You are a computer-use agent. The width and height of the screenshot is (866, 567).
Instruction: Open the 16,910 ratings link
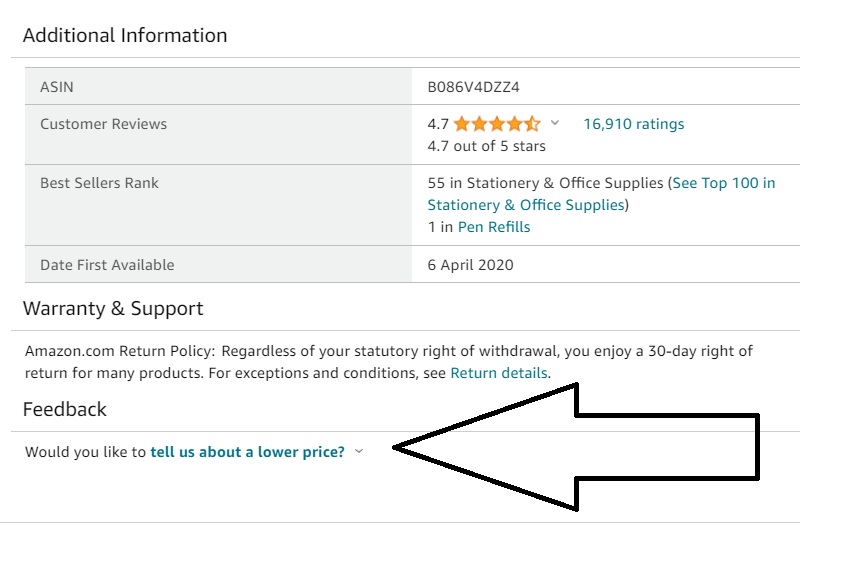coord(633,124)
